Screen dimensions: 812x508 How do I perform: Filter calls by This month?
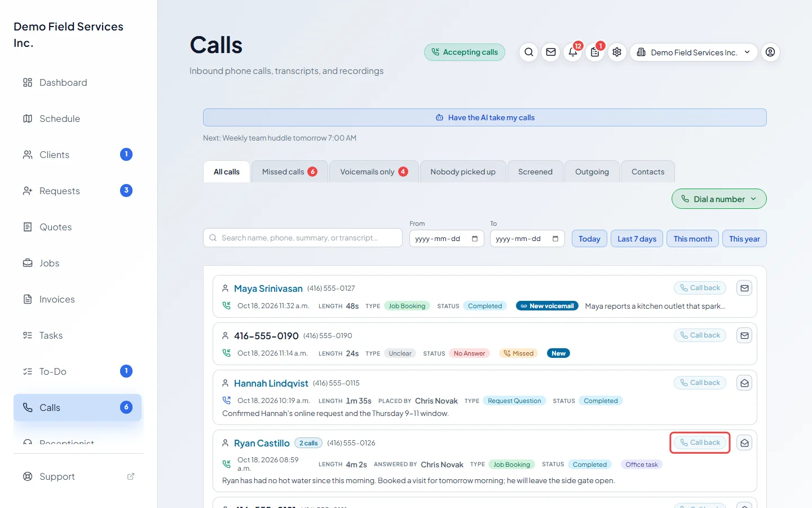tap(692, 239)
